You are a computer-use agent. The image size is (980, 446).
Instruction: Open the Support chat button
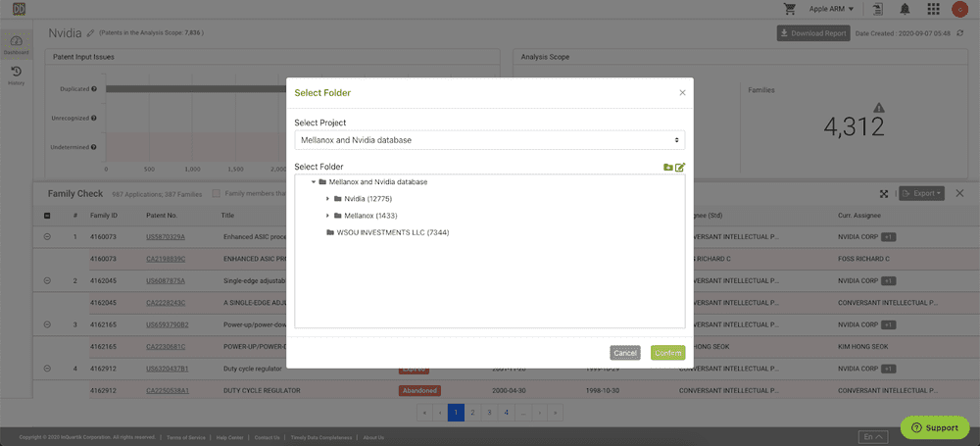click(x=935, y=427)
